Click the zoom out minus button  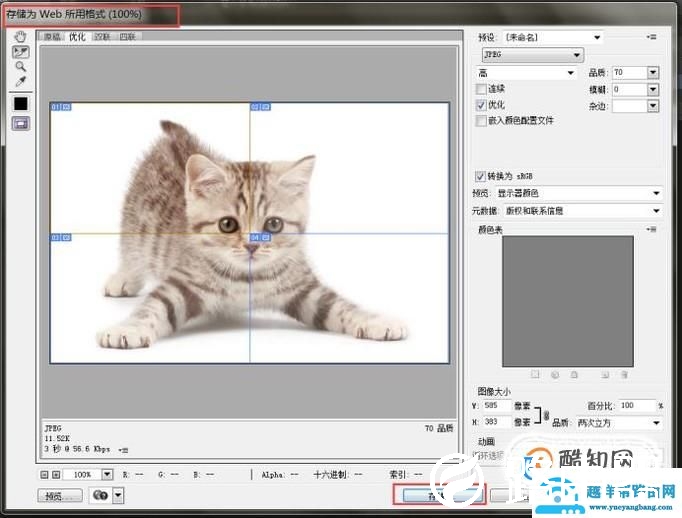44,474
